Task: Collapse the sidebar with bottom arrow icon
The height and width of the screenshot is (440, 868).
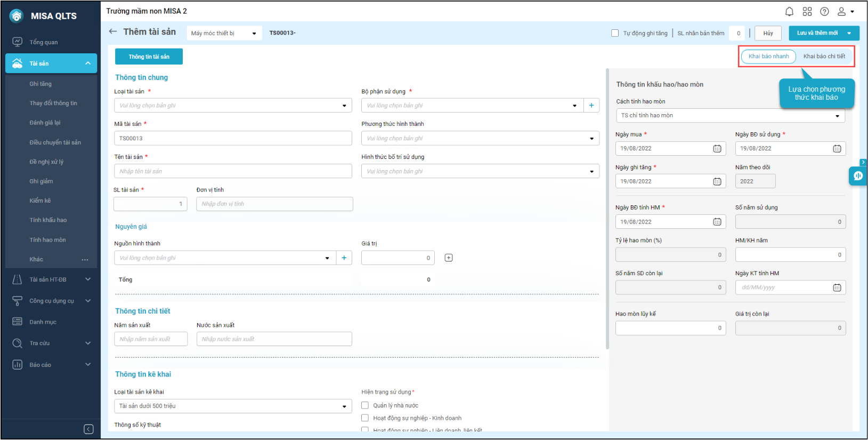Action: (88, 429)
